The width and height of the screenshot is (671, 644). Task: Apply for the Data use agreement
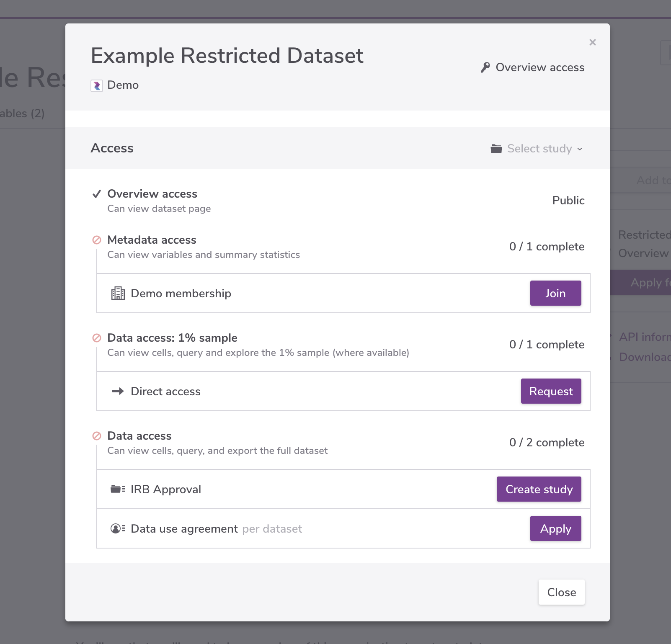[555, 528]
